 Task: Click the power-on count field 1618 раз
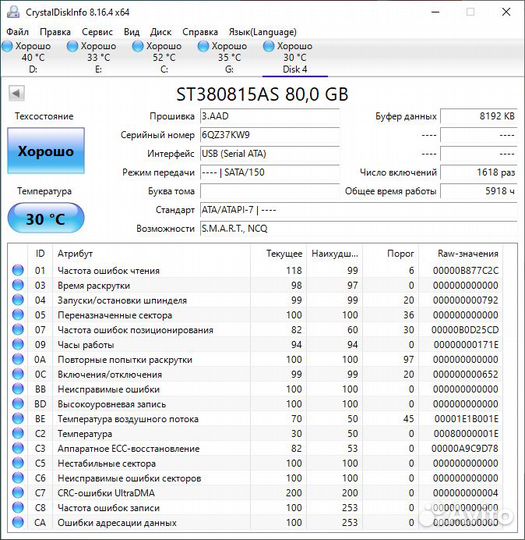click(x=479, y=172)
